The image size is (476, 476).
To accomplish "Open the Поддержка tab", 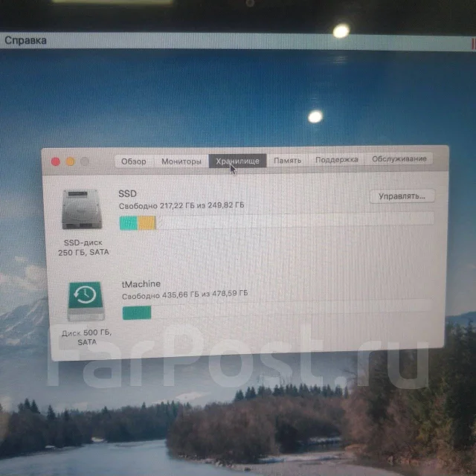I will click(337, 159).
